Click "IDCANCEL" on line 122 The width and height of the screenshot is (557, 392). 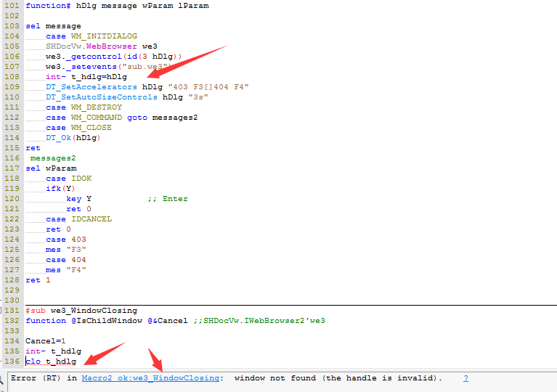(92, 219)
